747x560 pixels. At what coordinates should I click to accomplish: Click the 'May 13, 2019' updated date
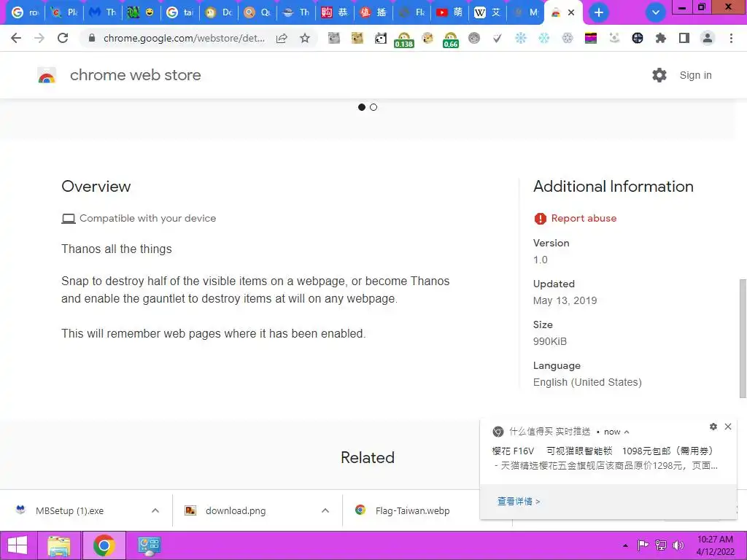565,300
